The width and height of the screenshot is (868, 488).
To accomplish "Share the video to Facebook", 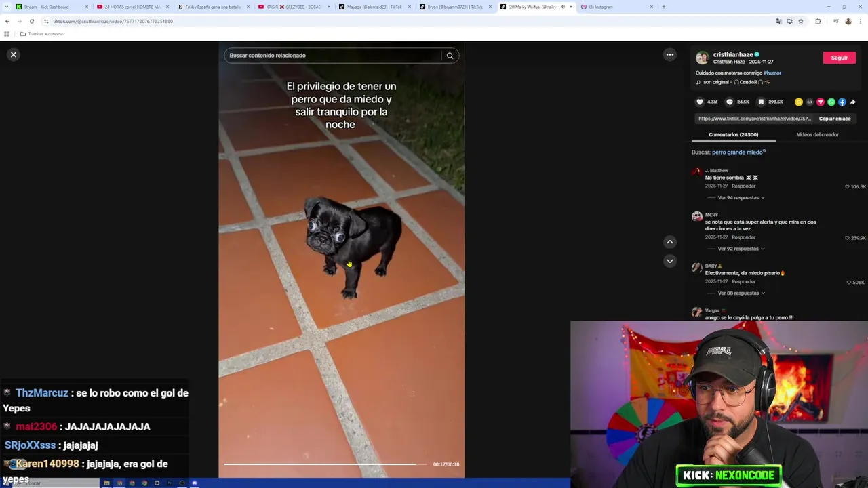I will tap(842, 102).
